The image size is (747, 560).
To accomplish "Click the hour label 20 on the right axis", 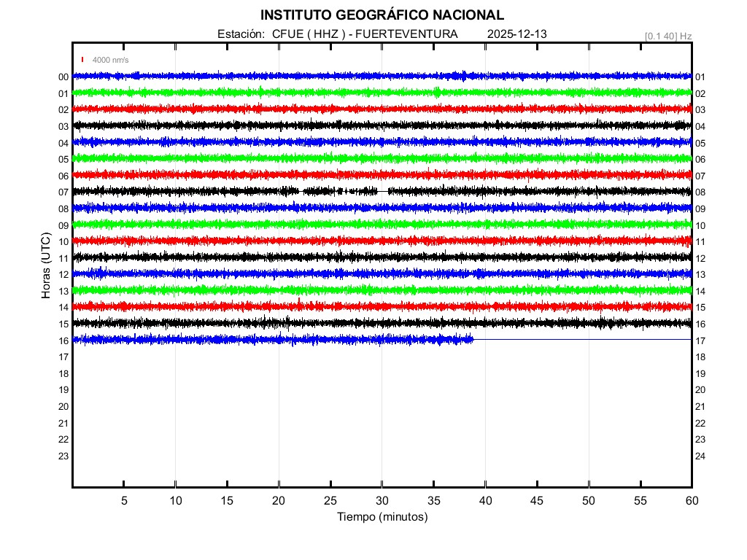I will coord(700,390).
